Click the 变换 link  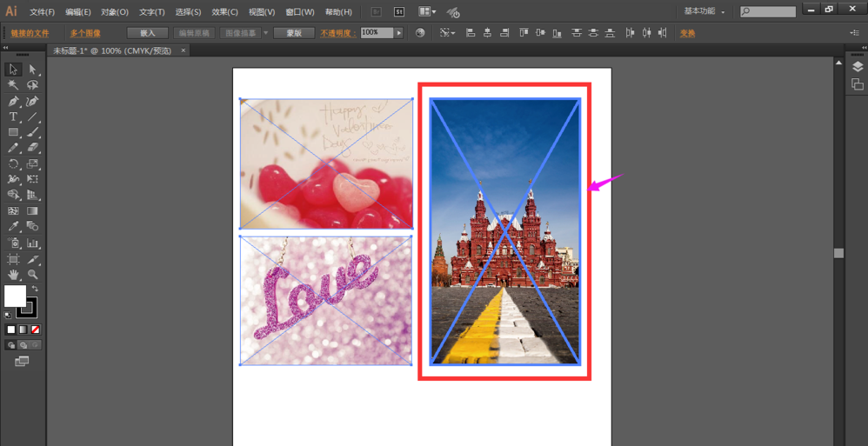[x=687, y=33]
